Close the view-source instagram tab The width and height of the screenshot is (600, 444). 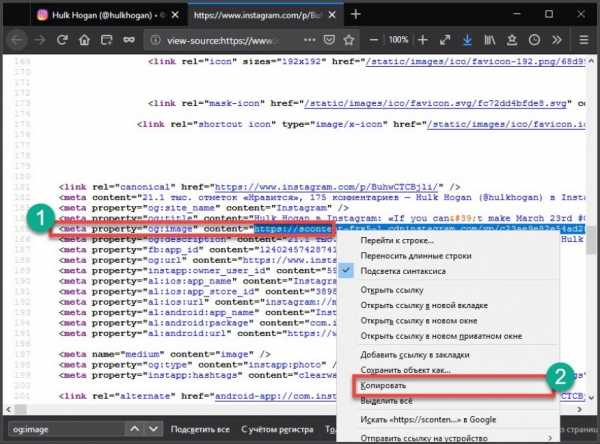pyautogui.click(x=332, y=15)
